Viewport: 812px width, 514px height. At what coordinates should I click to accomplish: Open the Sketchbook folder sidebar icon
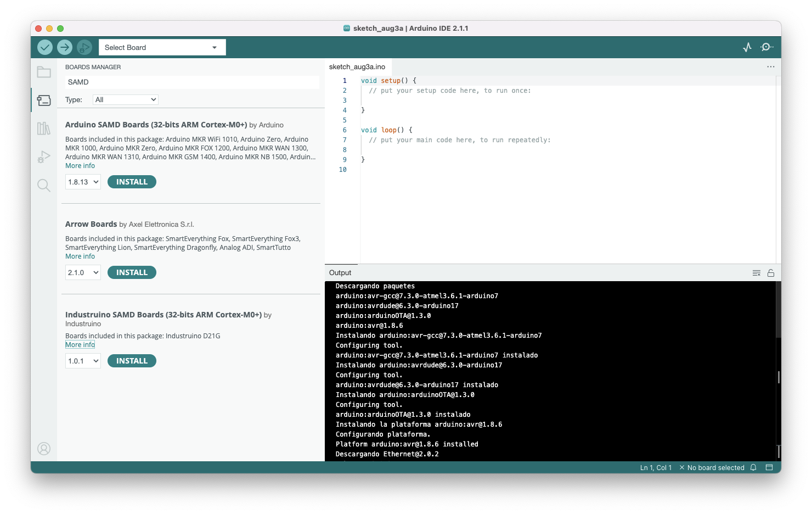point(44,72)
